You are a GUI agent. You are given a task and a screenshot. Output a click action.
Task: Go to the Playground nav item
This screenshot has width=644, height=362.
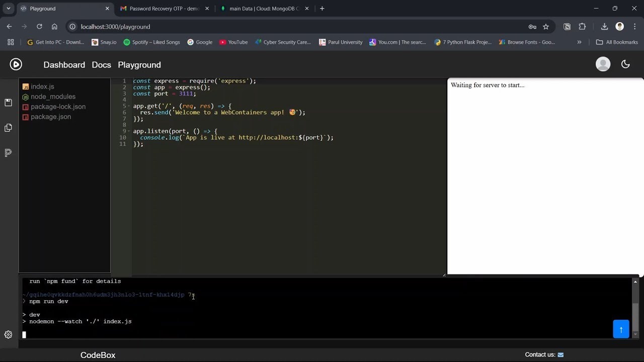click(139, 65)
